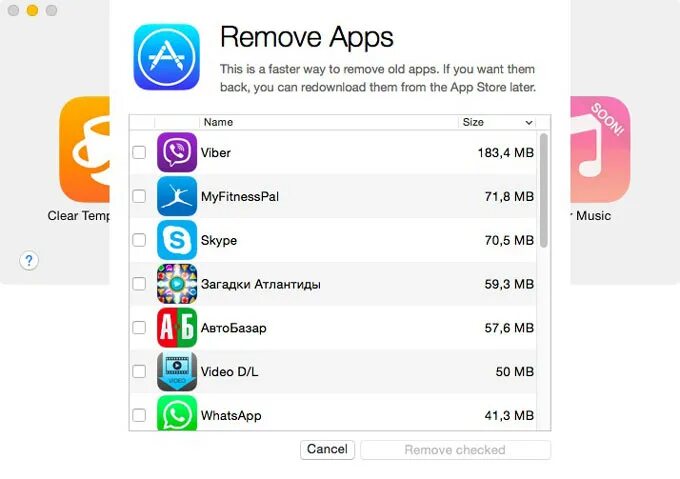Screen dimensions: 680x479
Task: Click the pink Music note icon
Action: click(x=600, y=149)
